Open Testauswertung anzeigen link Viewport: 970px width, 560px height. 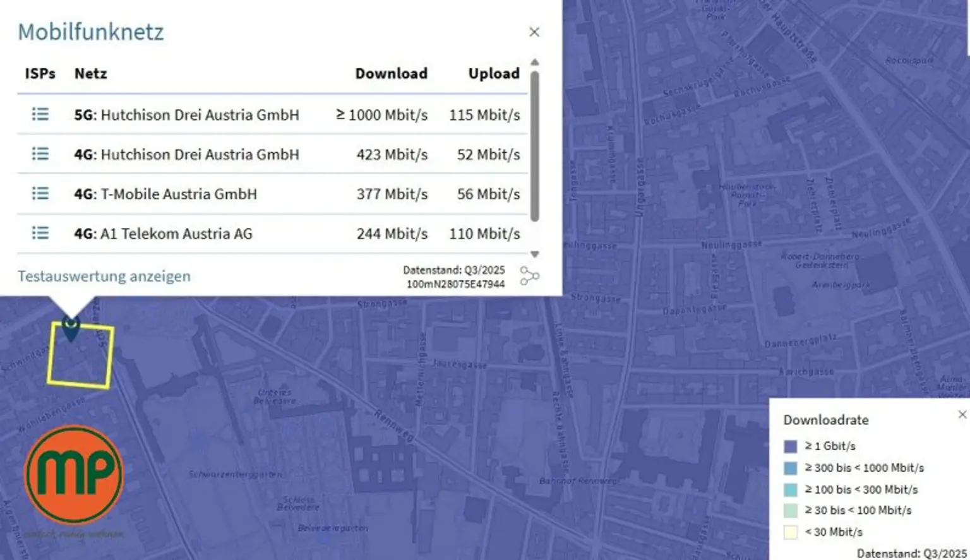tap(104, 276)
